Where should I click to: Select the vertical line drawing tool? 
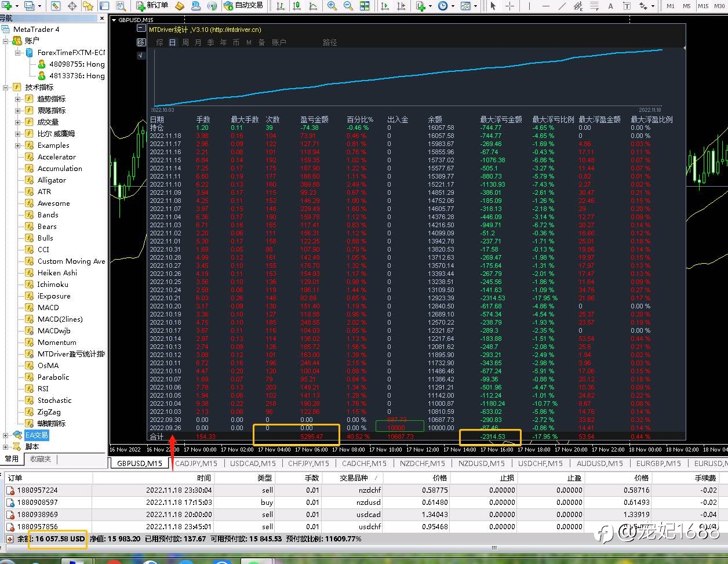[x=530, y=6]
